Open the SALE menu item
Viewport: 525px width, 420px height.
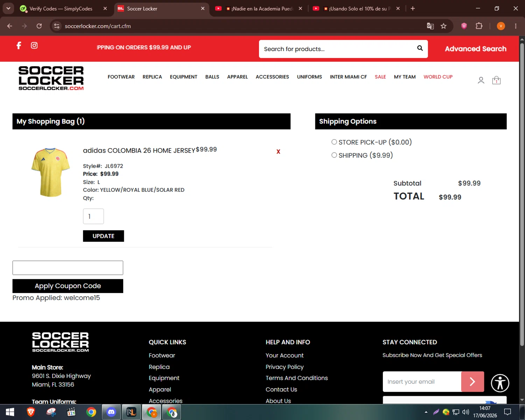[x=380, y=77]
